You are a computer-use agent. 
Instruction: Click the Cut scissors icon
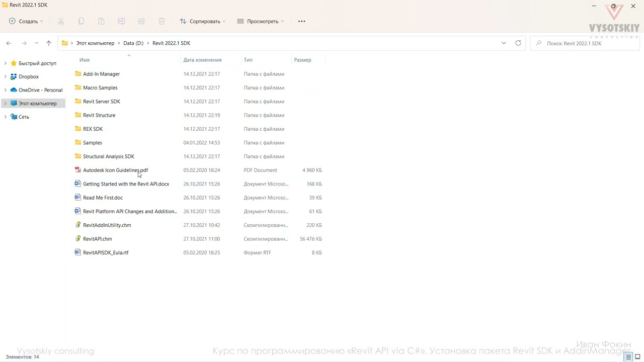pyautogui.click(x=61, y=21)
